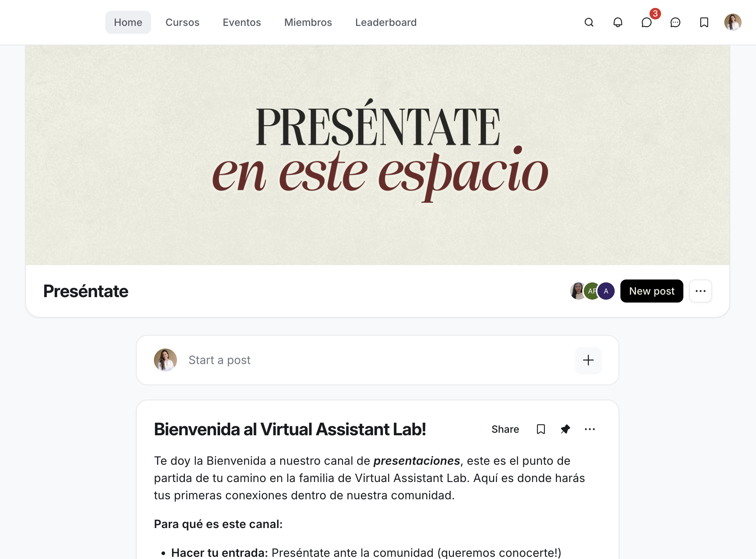Open messages icon with 3 badge

[647, 22]
